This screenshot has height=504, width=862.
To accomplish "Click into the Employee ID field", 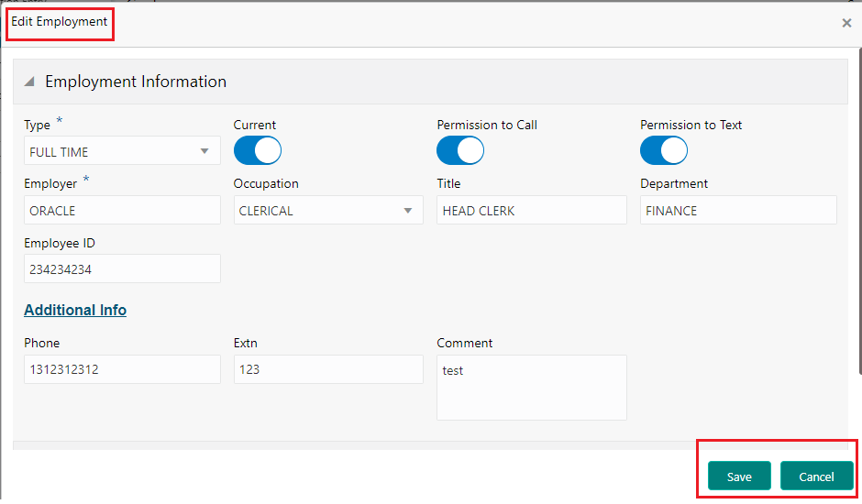I will (122, 269).
